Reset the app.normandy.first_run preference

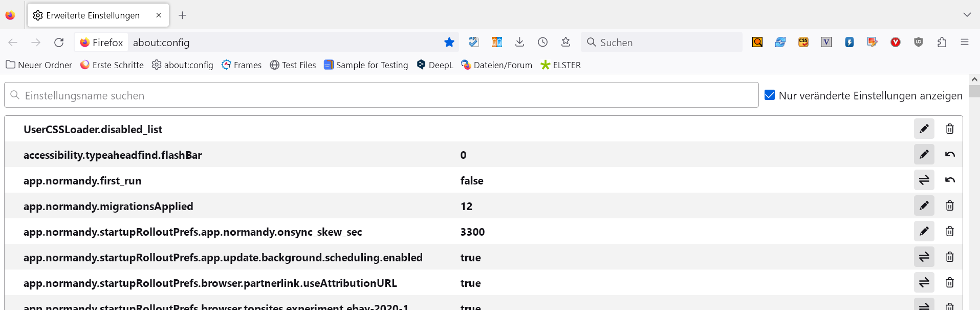[x=950, y=180]
